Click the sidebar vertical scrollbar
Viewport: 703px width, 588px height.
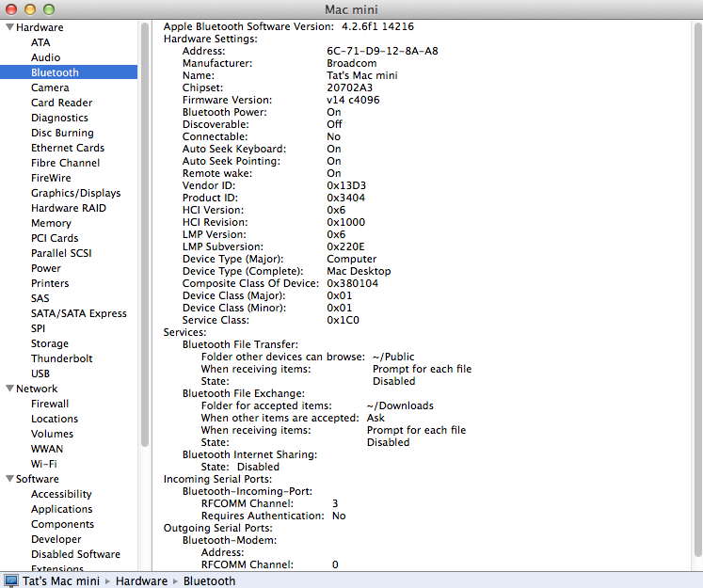[x=145, y=235]
